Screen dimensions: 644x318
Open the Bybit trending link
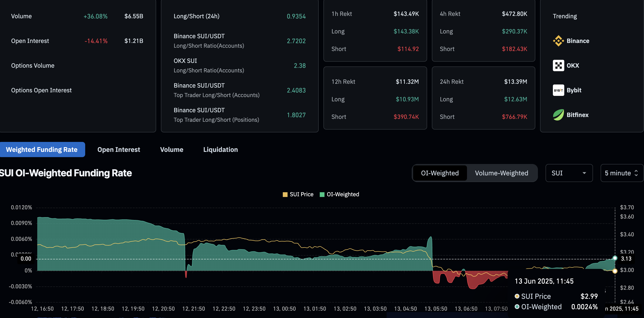pyautogui.click(x=574, y=90)
